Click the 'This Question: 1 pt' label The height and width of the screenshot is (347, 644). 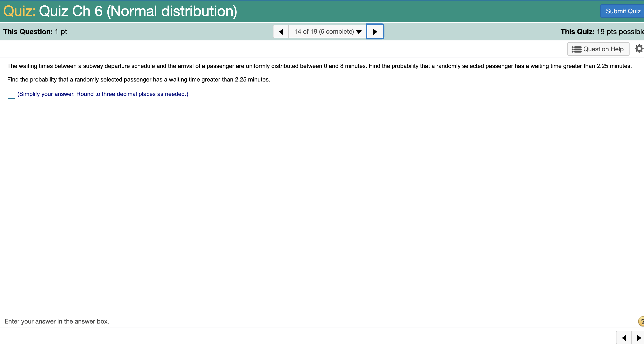click(x=35, y=32)
